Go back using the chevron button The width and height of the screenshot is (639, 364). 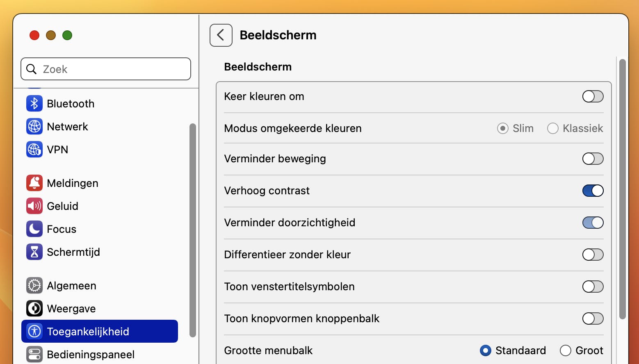pyautogui.click(x=221, y=35)
